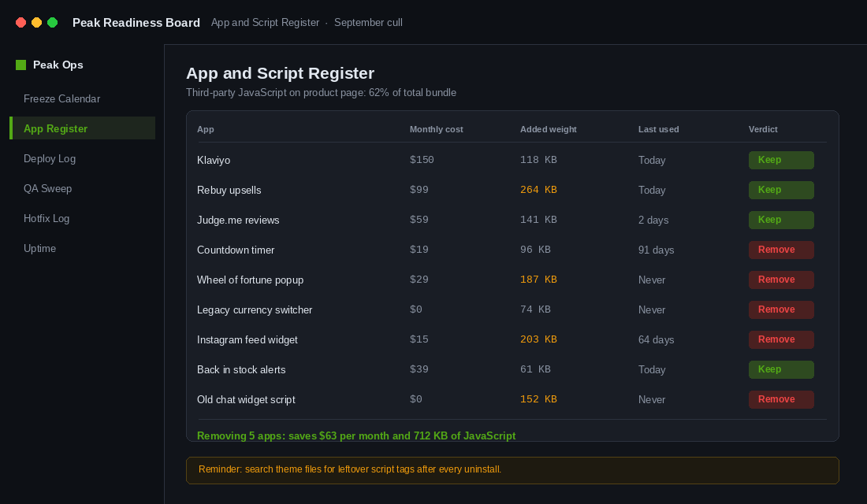Click the Removing 5 apps savings summary

(356, 436)
